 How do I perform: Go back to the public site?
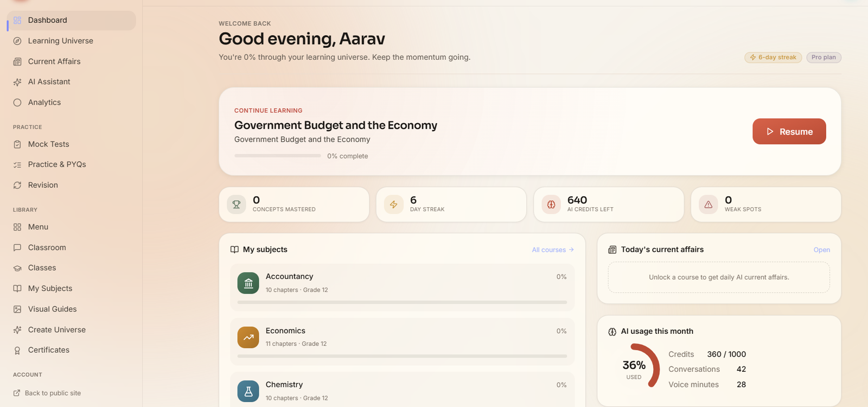coord(47,393)
